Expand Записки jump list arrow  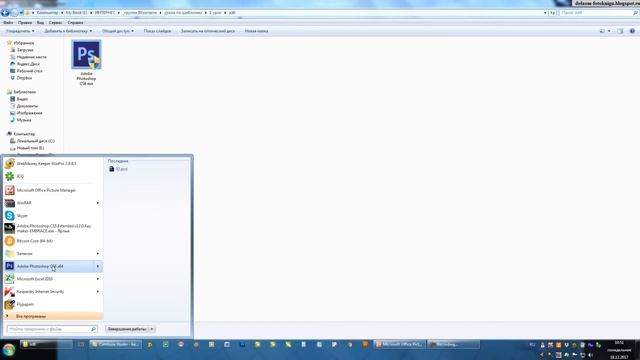pyautogui.click(x=98, y=253)
